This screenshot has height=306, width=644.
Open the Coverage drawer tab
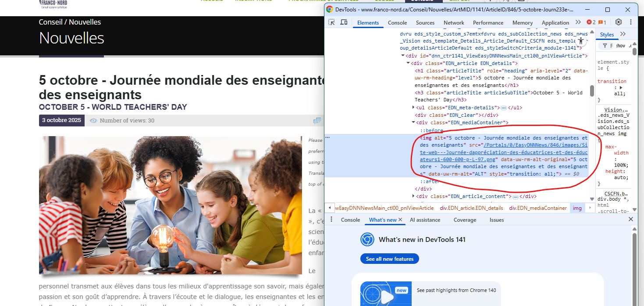tap(465, 220)
